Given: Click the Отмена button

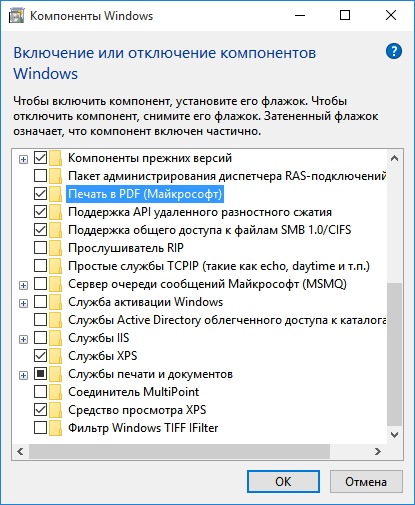Looking at the screenshot, I should (366, 481).
